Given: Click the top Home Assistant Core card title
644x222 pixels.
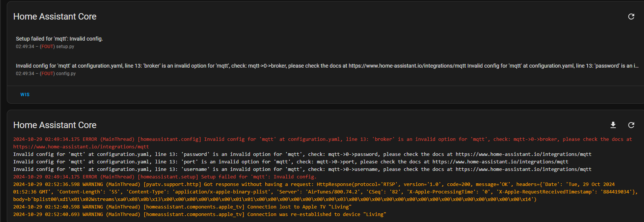Looking at the screenshot, I should point(55,17).
